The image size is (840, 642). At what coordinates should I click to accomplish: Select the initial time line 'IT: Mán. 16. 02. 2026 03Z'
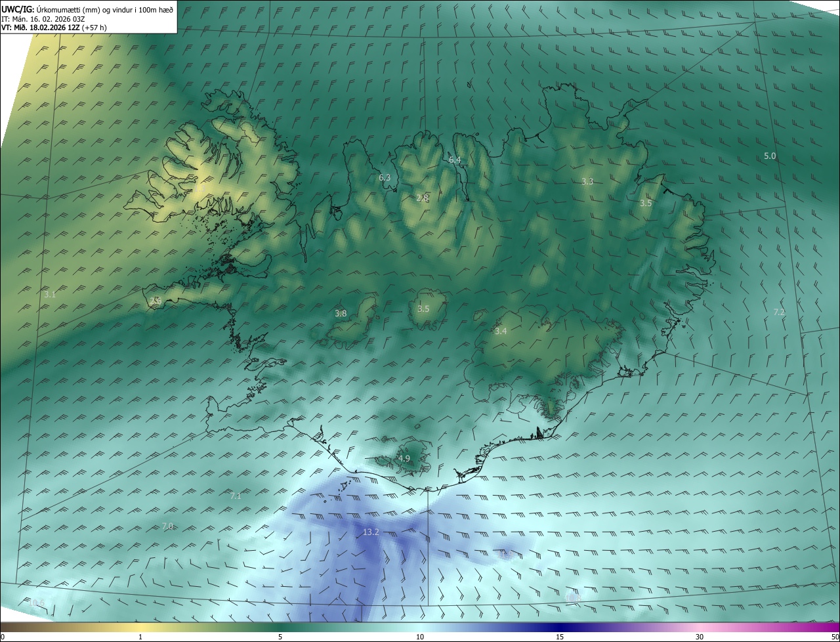[43, 19]
